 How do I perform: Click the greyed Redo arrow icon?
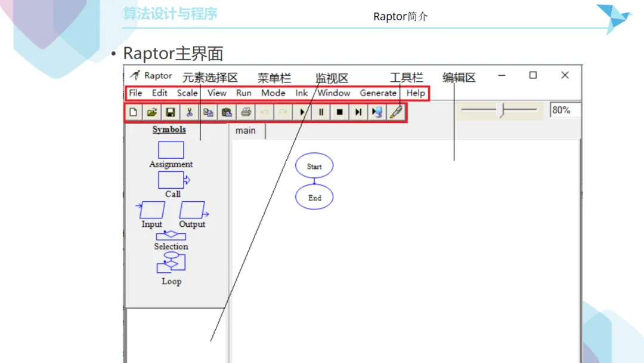283,112
